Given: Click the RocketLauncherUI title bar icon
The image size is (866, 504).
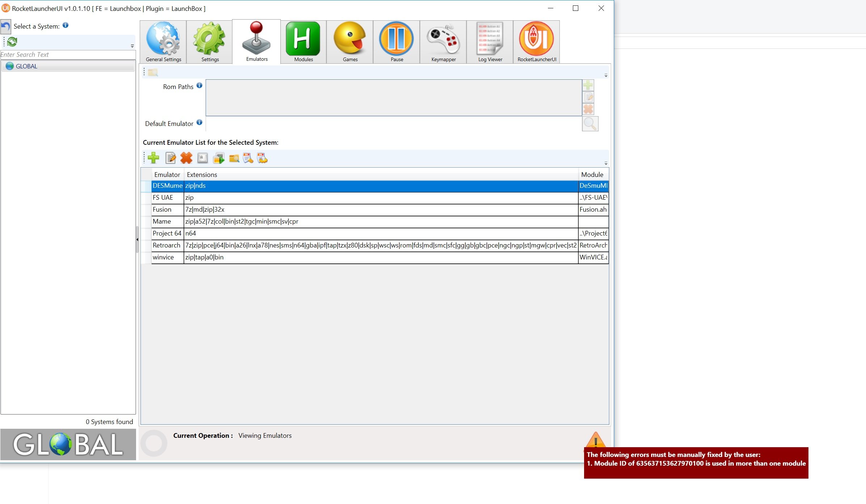Looking at the screenshot, I should tap(6, 8).
